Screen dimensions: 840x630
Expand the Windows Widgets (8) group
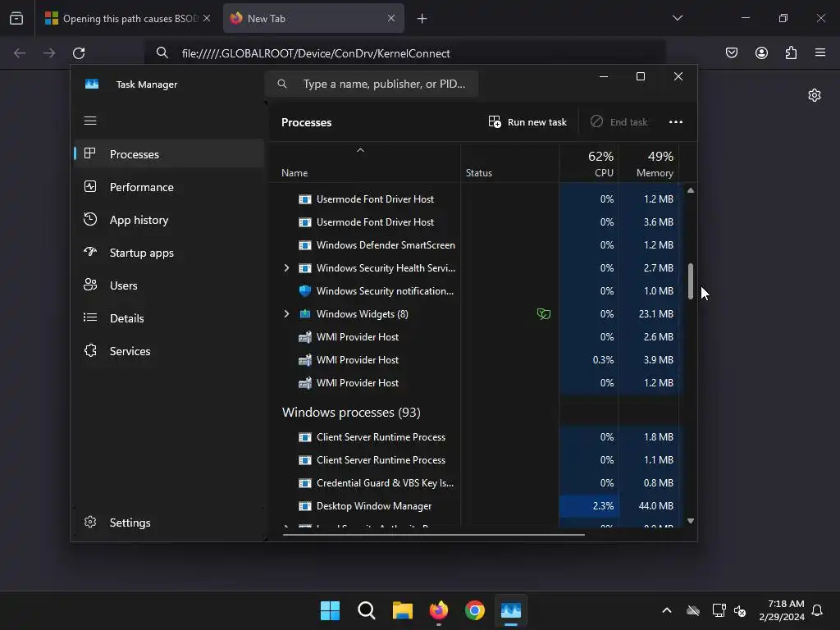(286, 314)
